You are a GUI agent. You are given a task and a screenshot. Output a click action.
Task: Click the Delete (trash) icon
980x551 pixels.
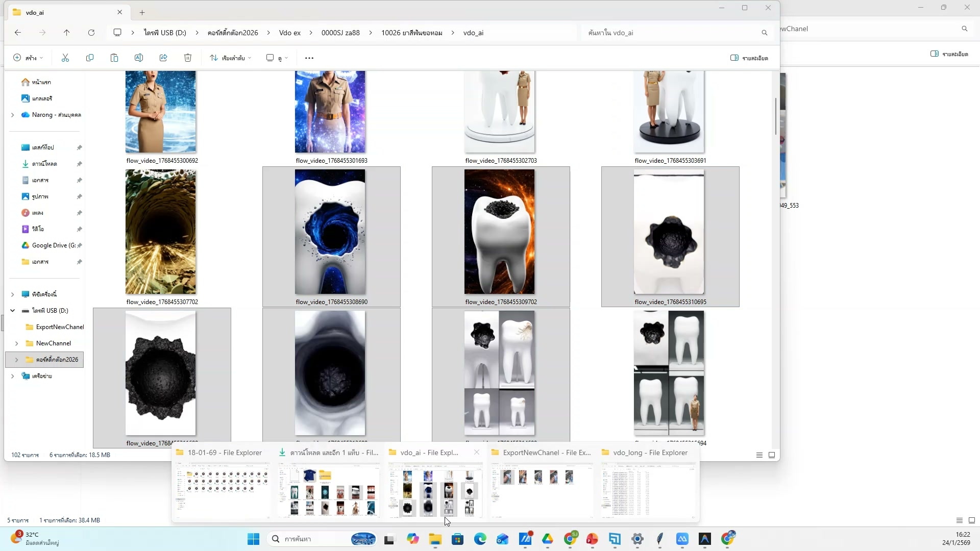[x=187, y=58]
